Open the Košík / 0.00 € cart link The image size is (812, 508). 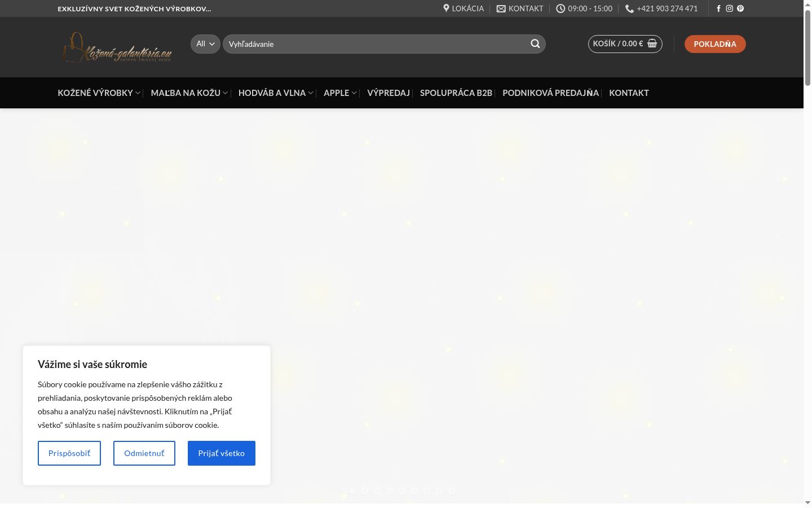625,44
